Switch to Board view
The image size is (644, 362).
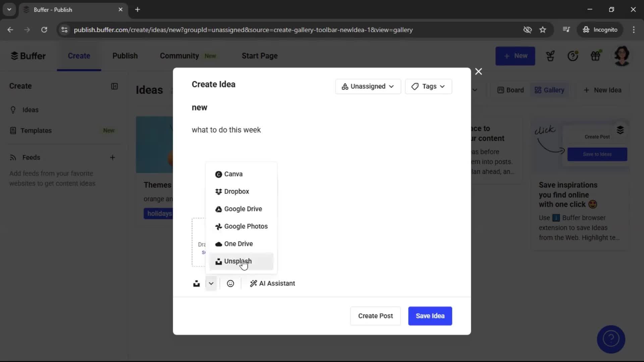(x=510, y=90)
